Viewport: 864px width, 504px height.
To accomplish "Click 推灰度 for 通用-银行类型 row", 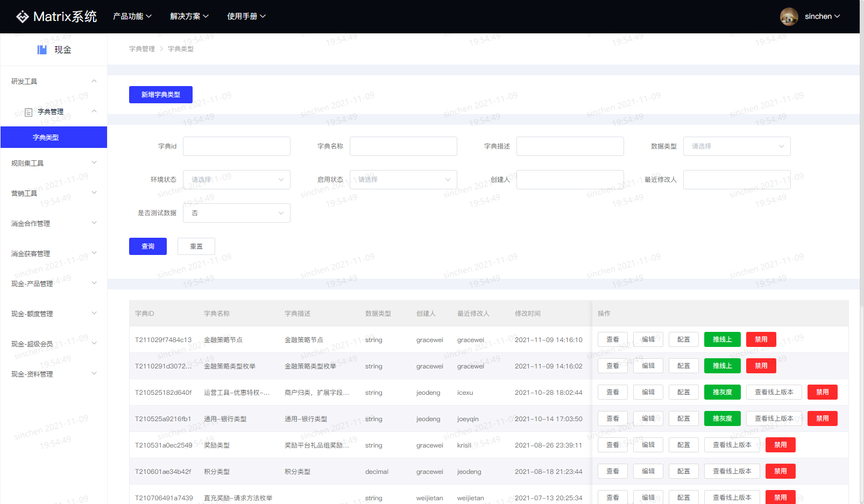I will (723, 418).
